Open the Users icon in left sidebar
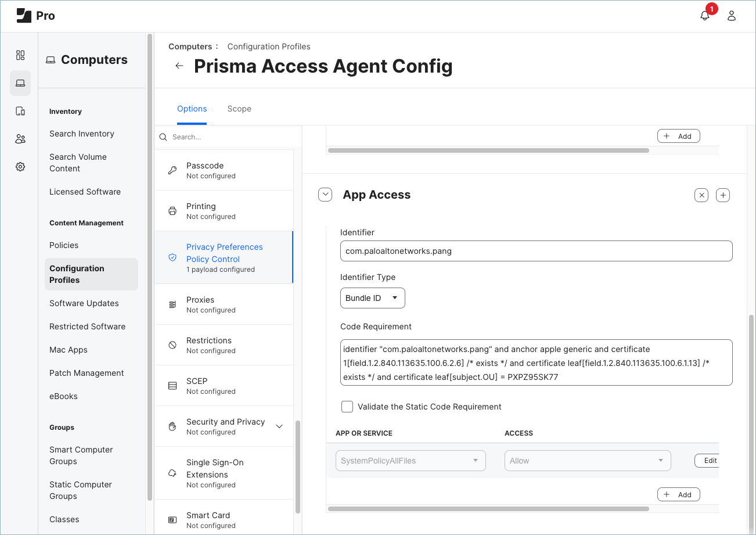Viewport: 756px width, 535px height. click(20, 139)
